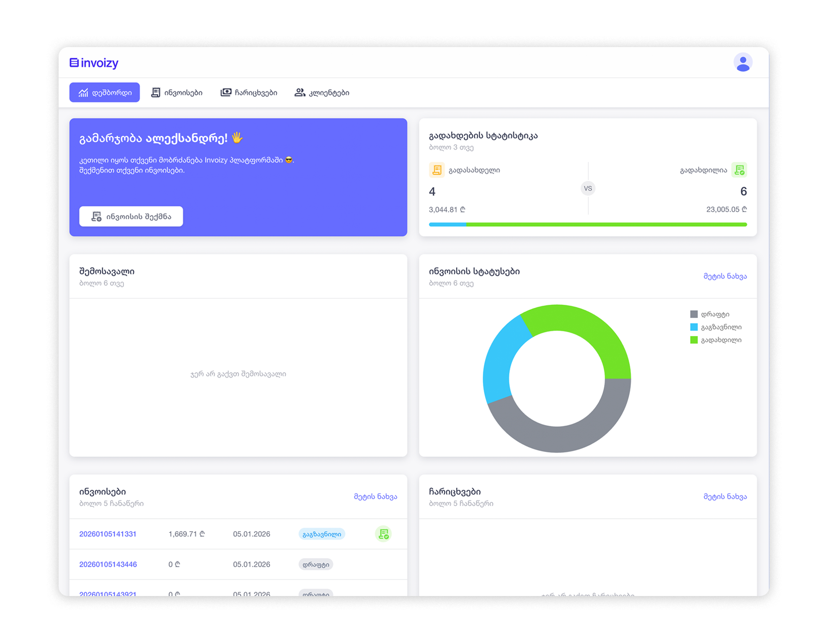This screenshot has width=828, height=644.
Task: Open invoice 20260105143446
Action: (107, 564)
